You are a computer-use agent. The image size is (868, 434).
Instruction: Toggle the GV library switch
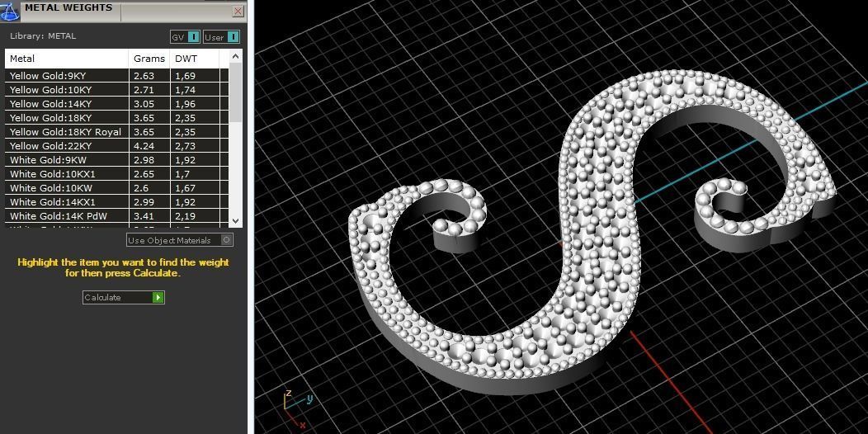click(x=185, y=37)
